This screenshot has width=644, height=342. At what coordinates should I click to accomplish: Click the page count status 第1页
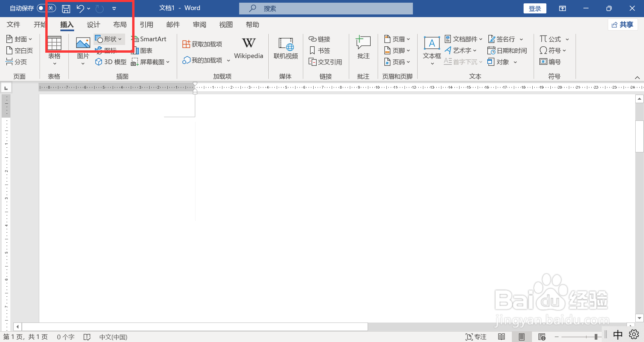tap(25, 337)
